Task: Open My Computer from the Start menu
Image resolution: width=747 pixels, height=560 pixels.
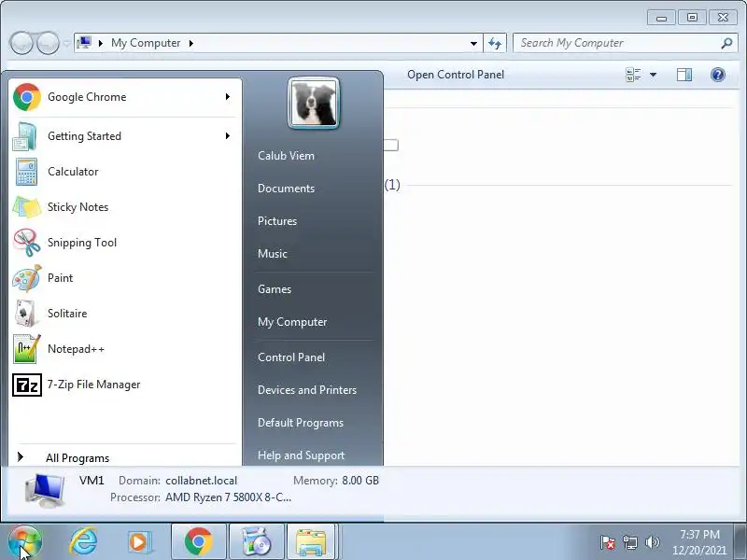Action: pyautogui.click(x=292, y=322)
